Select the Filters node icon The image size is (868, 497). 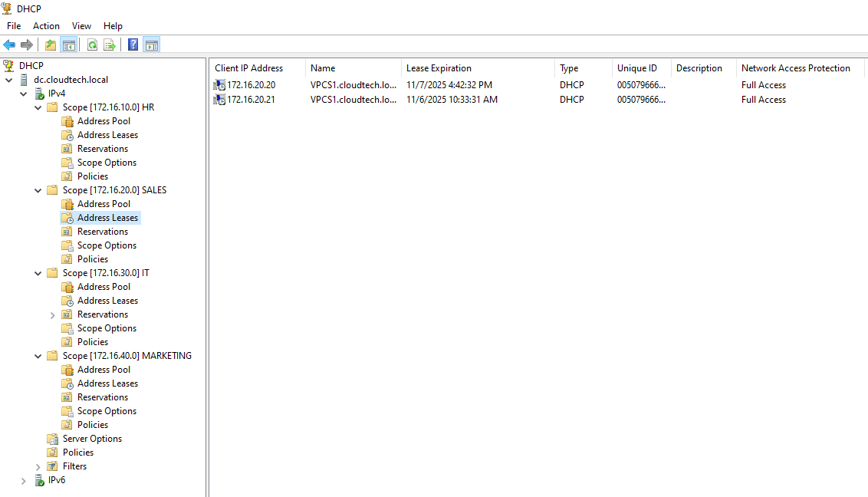point(52,466)
